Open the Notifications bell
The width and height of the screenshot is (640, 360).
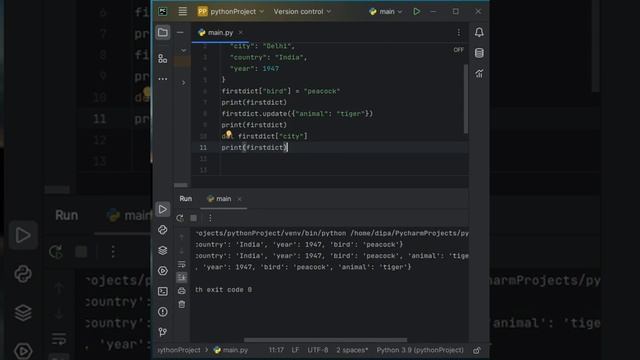[x=479, y=32]
